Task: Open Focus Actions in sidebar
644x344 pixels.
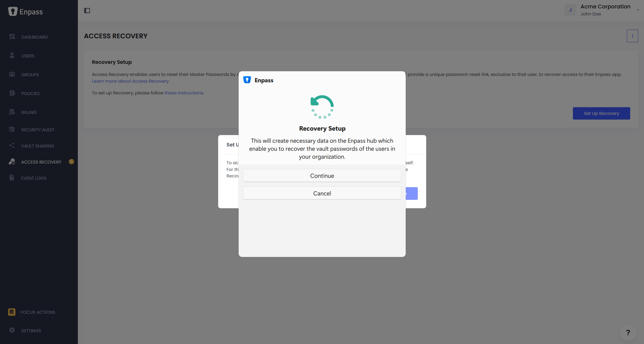Action: click(x=38, y=312)
